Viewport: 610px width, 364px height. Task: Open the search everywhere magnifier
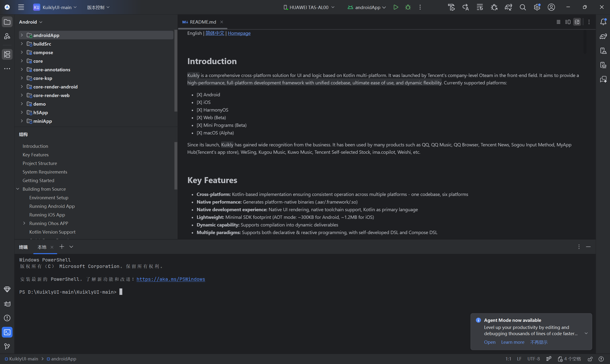[523, 7]
